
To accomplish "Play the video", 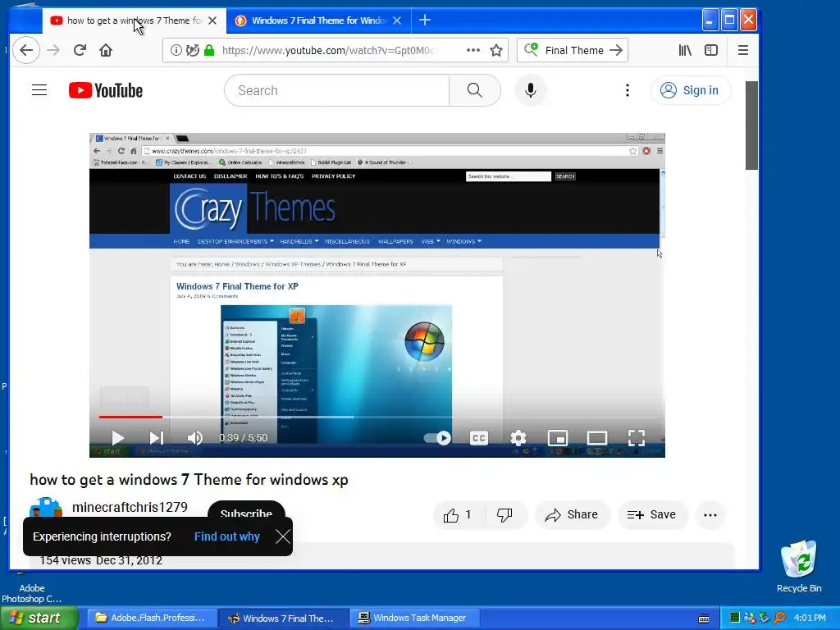I will (118, 438).
